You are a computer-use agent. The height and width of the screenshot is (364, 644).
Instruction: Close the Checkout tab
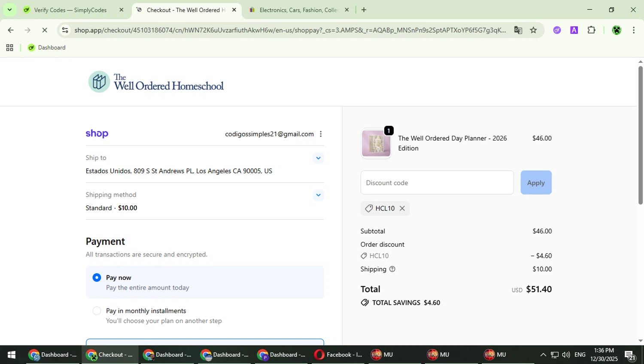[x=234, y=10]
